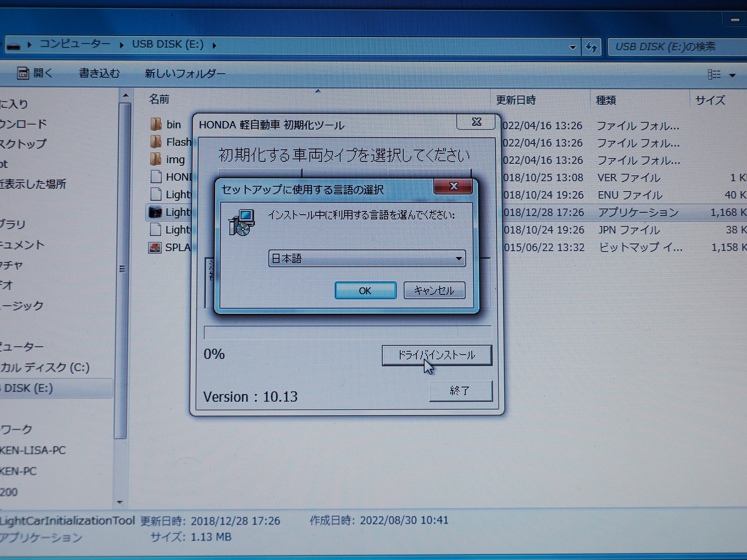This screenshot has width=747, height=560.
Task: Click the 2015/06/22 13:32 date cell
Action: coord(544,247)
